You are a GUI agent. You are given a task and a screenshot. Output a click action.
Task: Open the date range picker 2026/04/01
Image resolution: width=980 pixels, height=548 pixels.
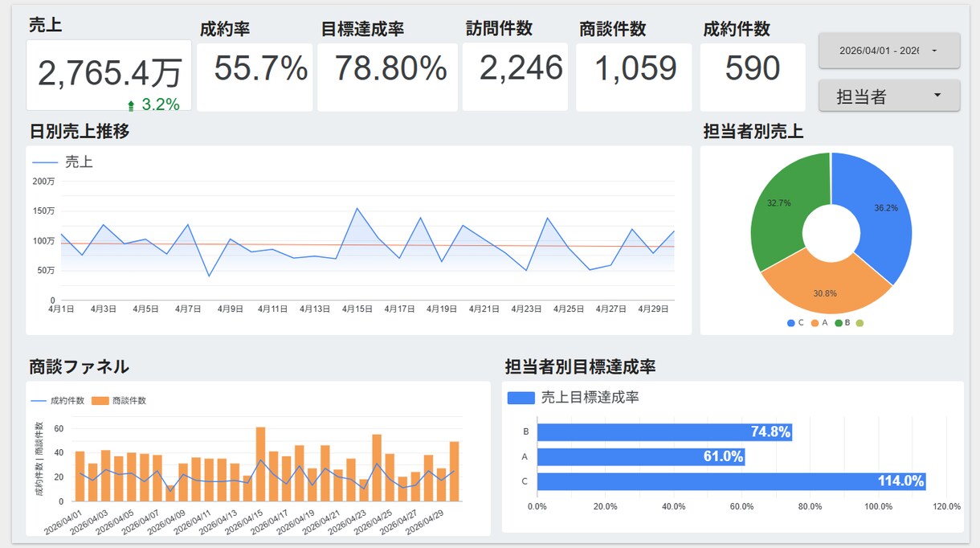[x=888, y=50]
